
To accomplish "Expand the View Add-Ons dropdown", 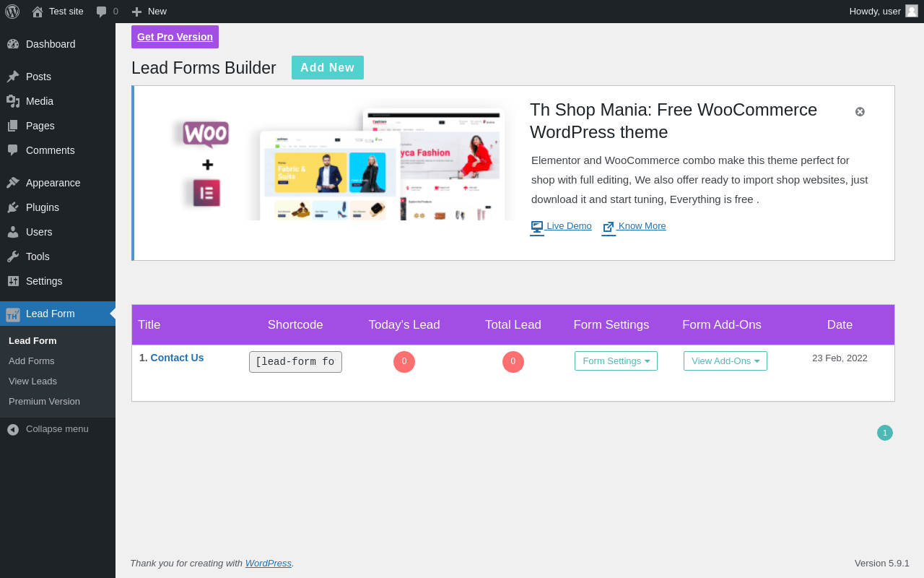I will click(725, 361).
